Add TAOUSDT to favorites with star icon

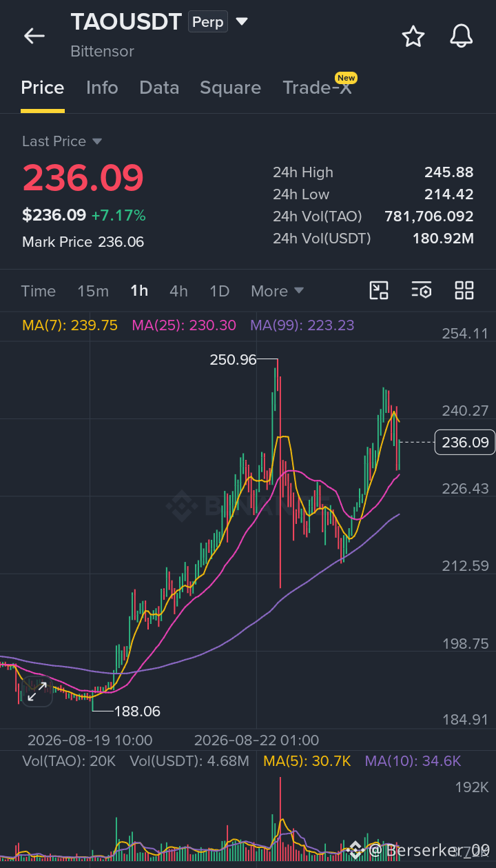(x=413, y=36)
